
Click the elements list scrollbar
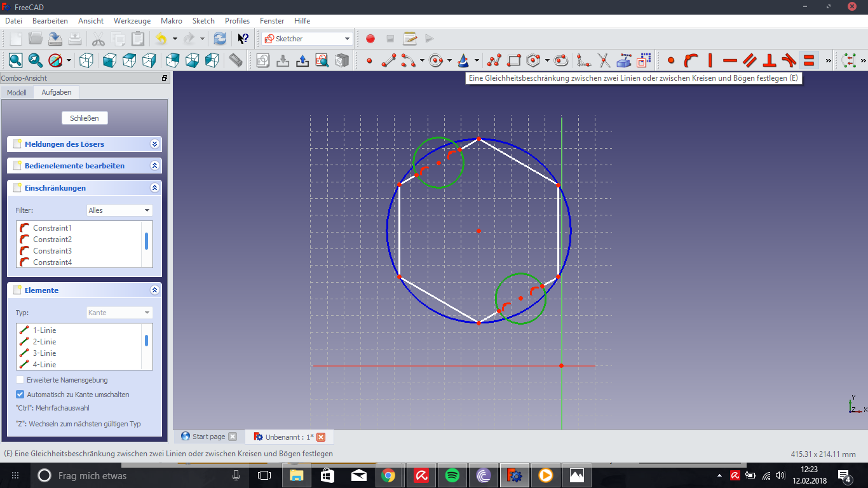[147, 341]
